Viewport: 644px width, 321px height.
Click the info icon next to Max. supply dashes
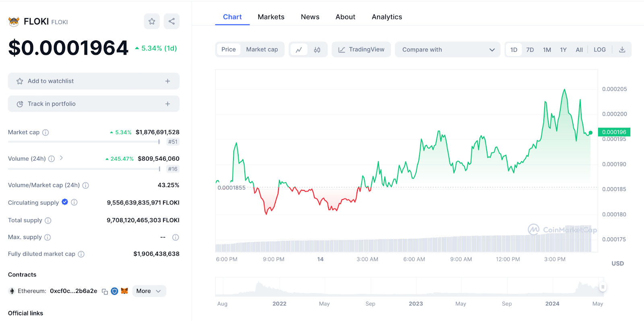pyautogui.click(x=175, y=237)
